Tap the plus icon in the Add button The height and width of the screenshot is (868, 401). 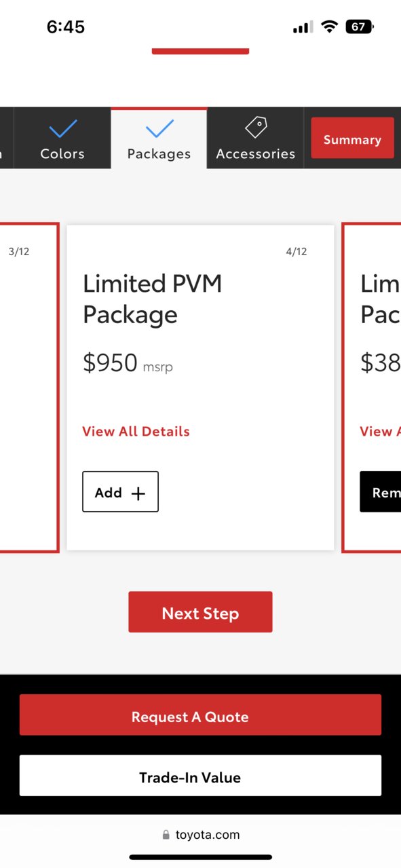point(138,493)
